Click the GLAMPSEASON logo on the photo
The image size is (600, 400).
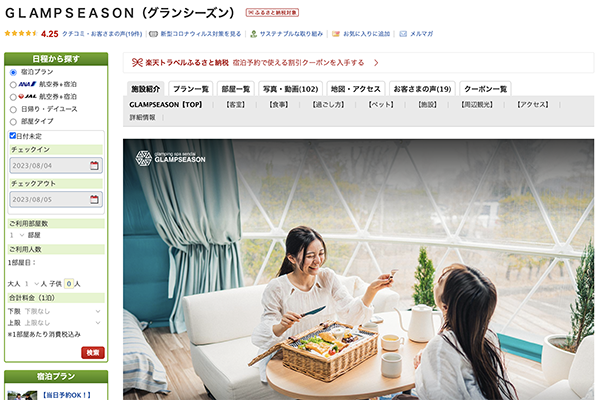170,158
